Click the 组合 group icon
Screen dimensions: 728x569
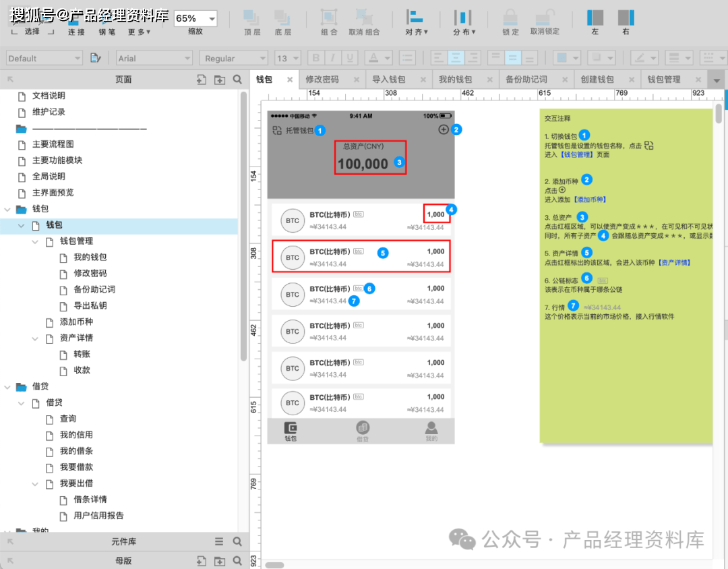click(329, 18)
